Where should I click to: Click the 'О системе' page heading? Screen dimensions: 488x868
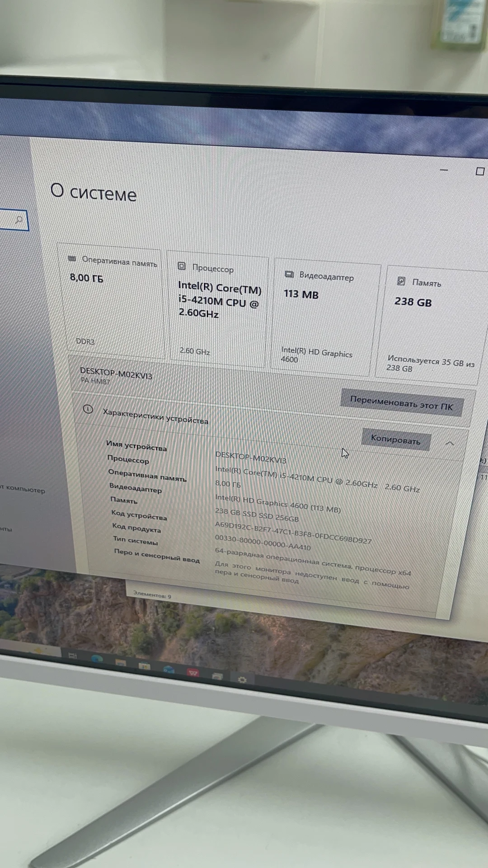tap(94, 192)
